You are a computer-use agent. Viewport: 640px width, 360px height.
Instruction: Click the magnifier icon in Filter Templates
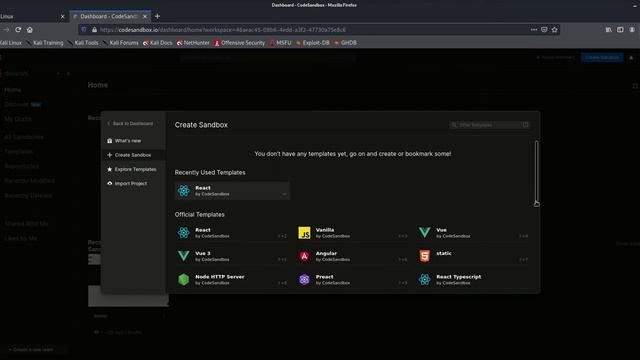[454, 125]
